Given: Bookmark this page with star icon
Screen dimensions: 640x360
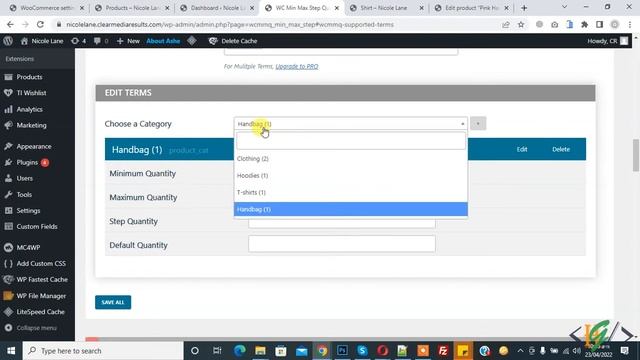Looking at the screenshot, I should pyautogui.click(x=521, y=24).
